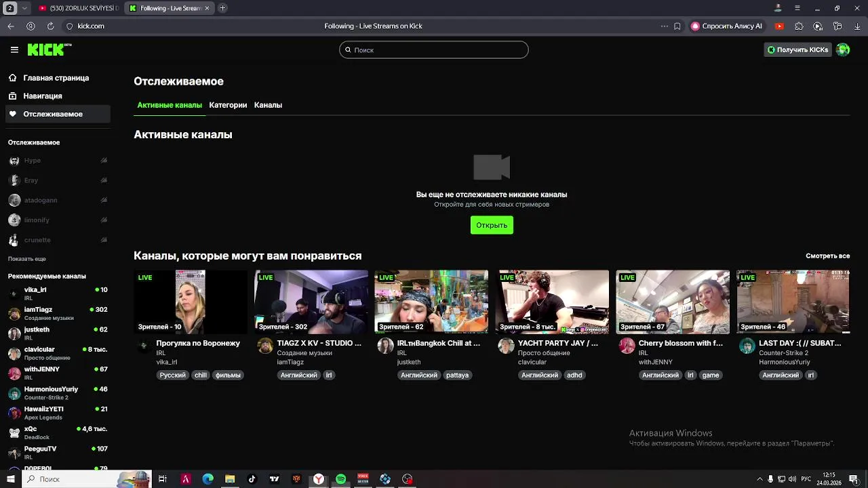Screen dimensions: 868x488
Task: Go back in browser
Action: pyautogui.click(x=11, y=26)
